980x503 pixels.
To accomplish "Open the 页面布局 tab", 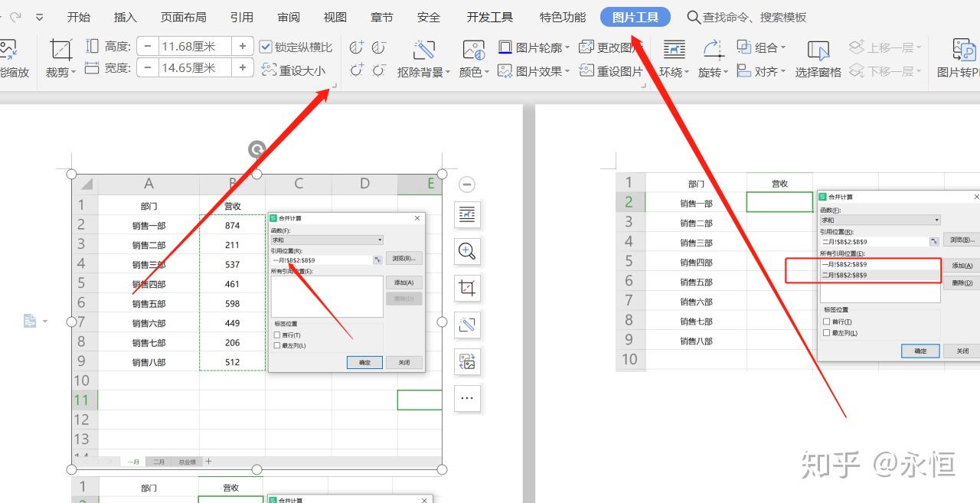I will pos(183,17).
